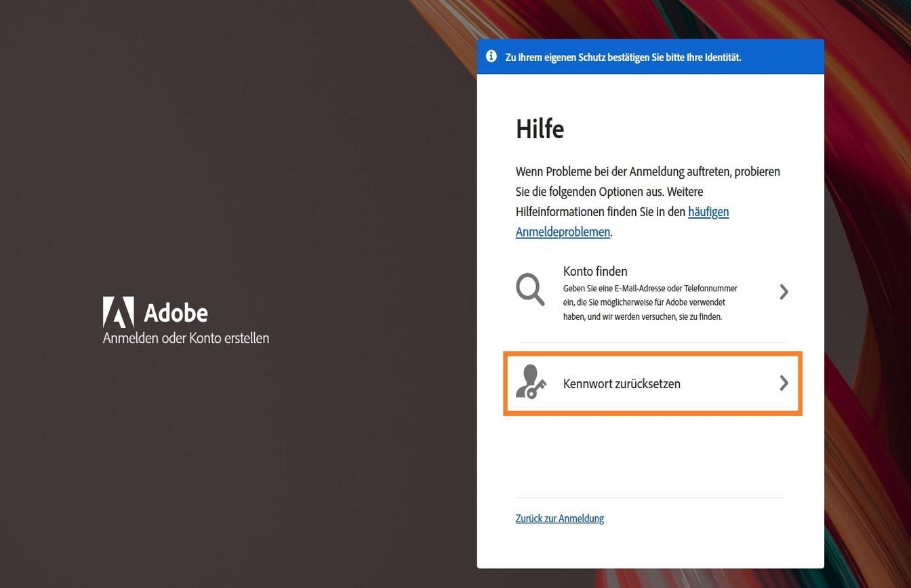Open the häufigen Anmeldeproblemen link

[708, 212]
